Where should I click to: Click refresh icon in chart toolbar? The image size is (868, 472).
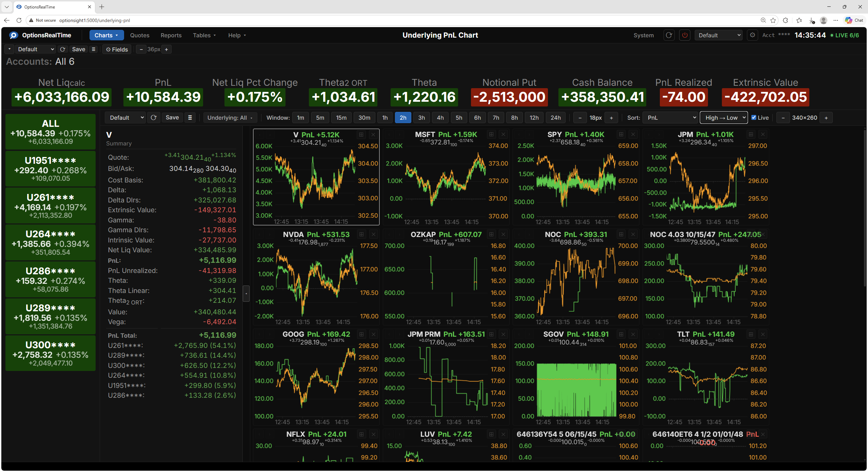tap(154, 118)
